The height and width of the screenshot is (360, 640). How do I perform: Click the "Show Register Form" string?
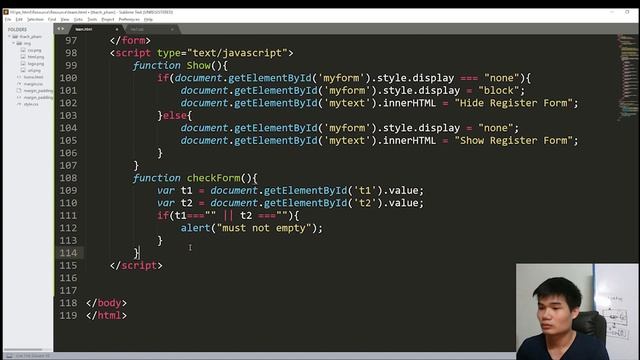click(x=514, y=140)
